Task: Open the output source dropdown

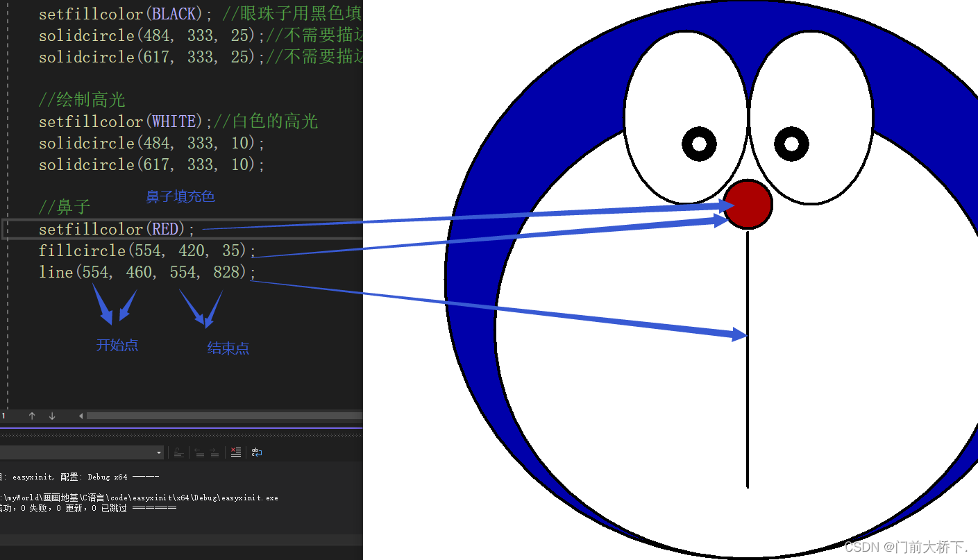Action: pyautogui.click(x=82, y=452)
